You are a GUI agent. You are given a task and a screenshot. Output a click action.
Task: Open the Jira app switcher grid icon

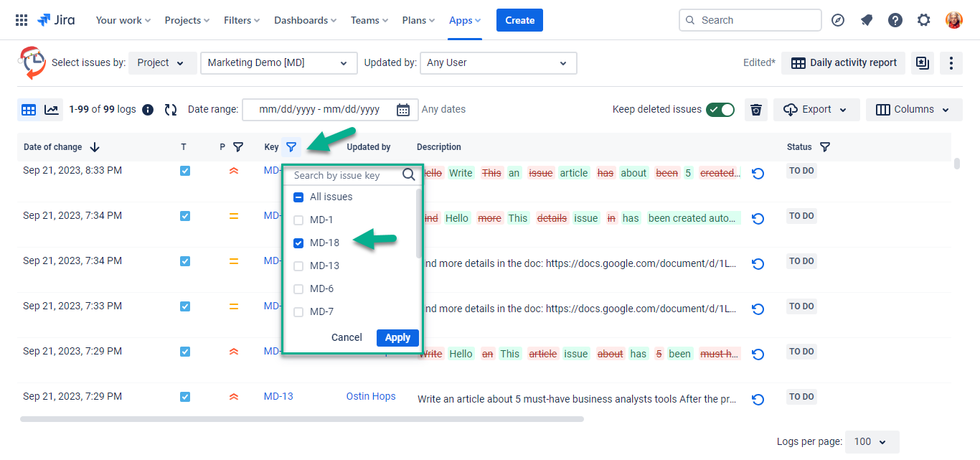(x=22, y=20)
